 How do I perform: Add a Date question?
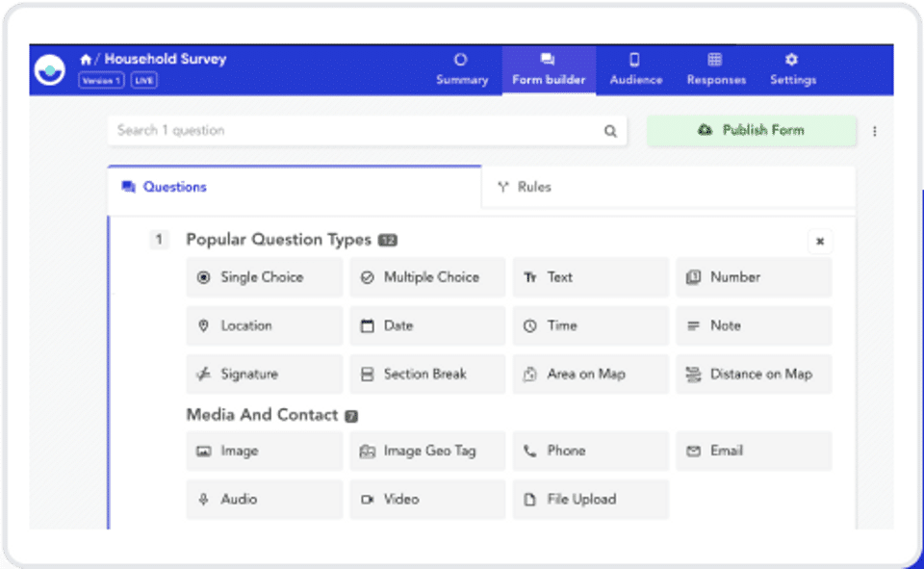[427, 325]
